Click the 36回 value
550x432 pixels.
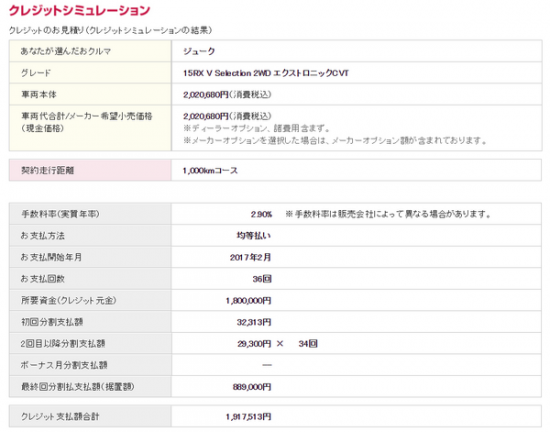262,279
